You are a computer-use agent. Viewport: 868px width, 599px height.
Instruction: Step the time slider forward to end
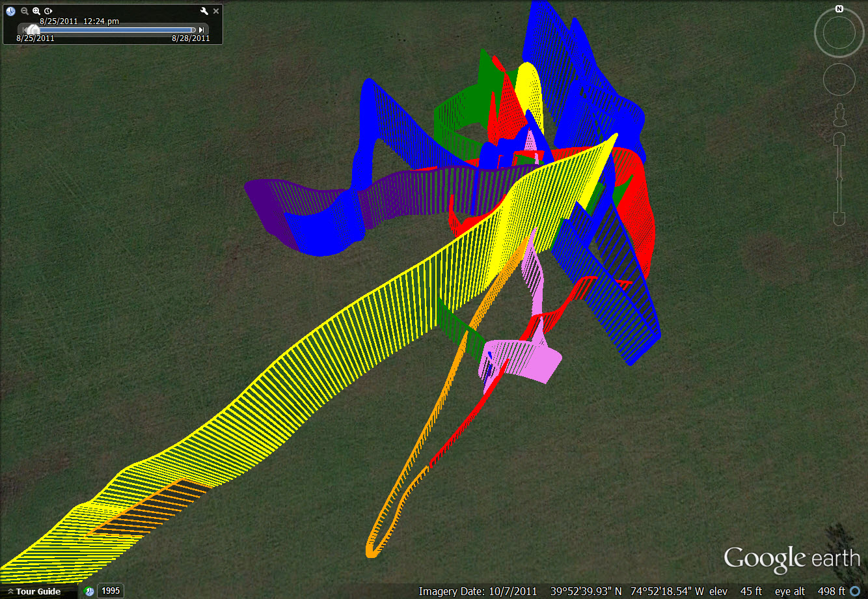202,30
